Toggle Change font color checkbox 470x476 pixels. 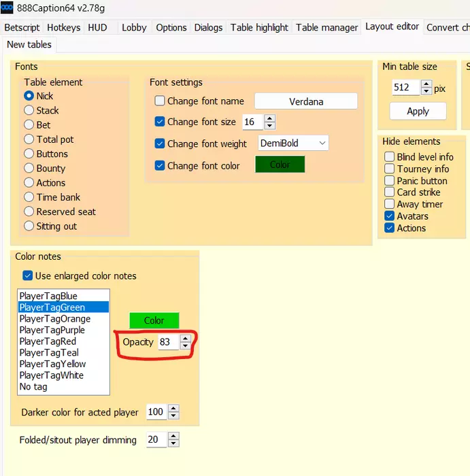pyautogui.click(x=160, y=166)
